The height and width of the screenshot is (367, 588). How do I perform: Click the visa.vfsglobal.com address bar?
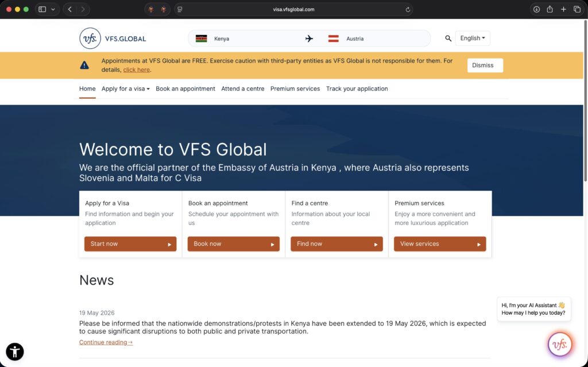(x=293, y=9)
